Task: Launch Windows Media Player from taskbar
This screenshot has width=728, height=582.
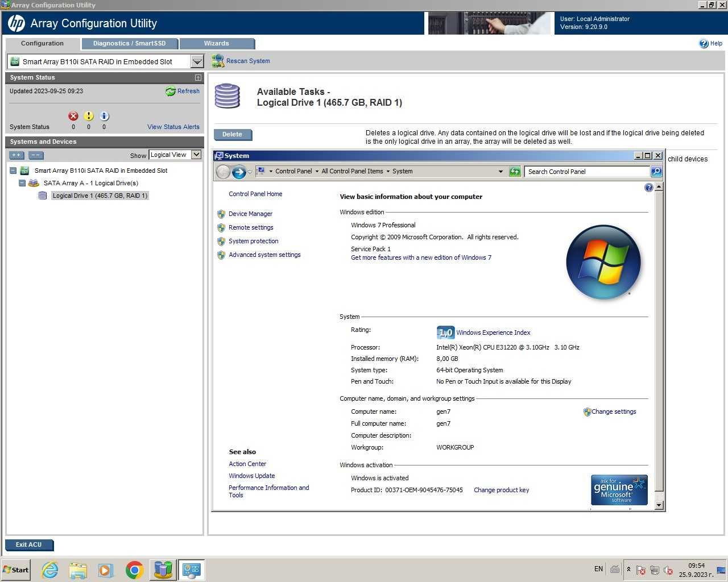Action: click(x=106, y=569)
